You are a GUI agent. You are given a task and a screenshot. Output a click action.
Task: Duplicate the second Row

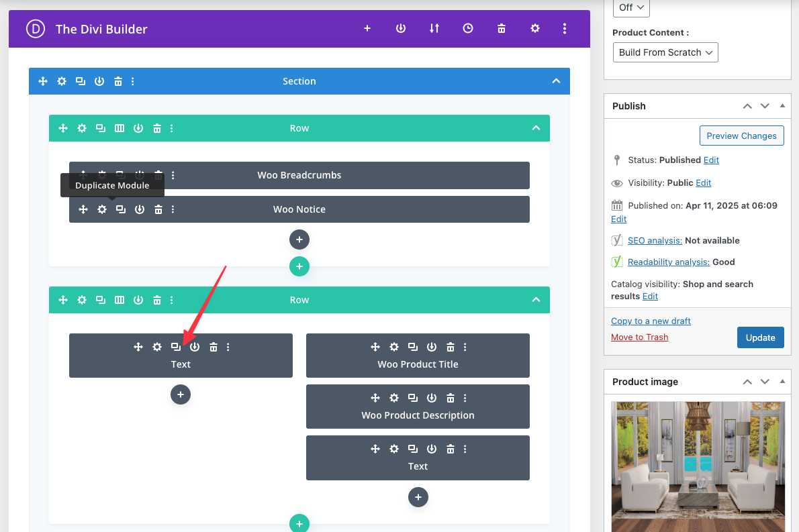coord(101,300)
